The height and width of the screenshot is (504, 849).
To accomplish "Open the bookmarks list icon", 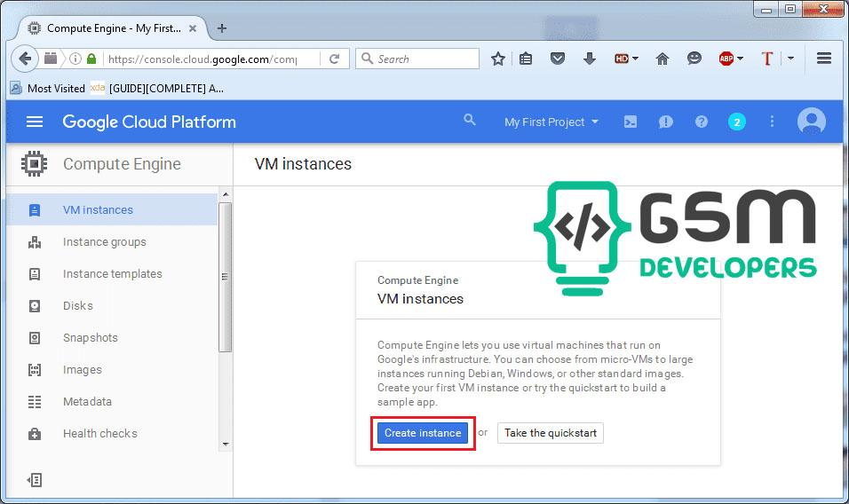I will (526, 59).
